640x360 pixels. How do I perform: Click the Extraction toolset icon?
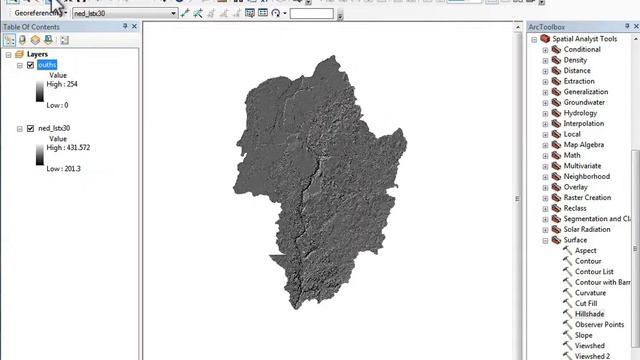point(556,81)
